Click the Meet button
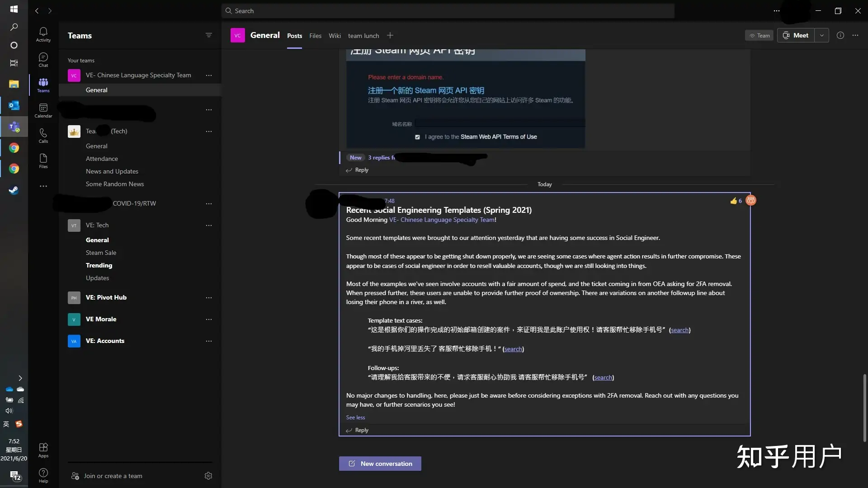 796,35
